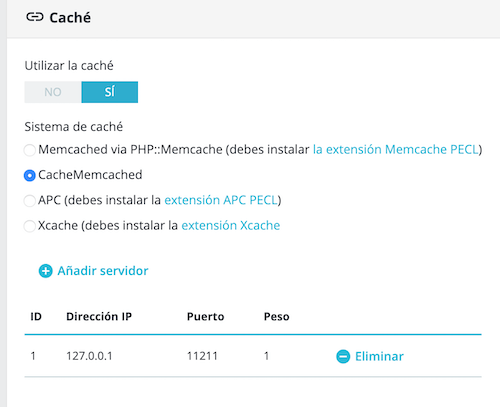This screenshot has width=500, height=407.
Task: Pick the Xcache radio option
Action: 30,226
